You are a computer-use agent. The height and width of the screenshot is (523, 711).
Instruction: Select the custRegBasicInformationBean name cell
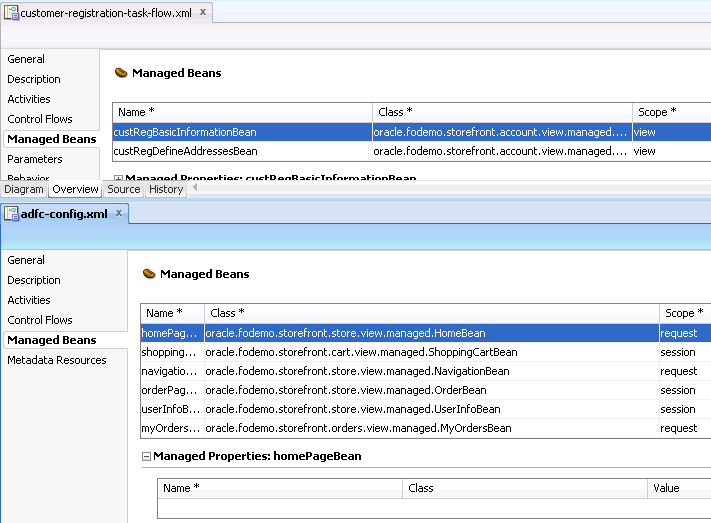pyautogui.click(x=243, y=132)
